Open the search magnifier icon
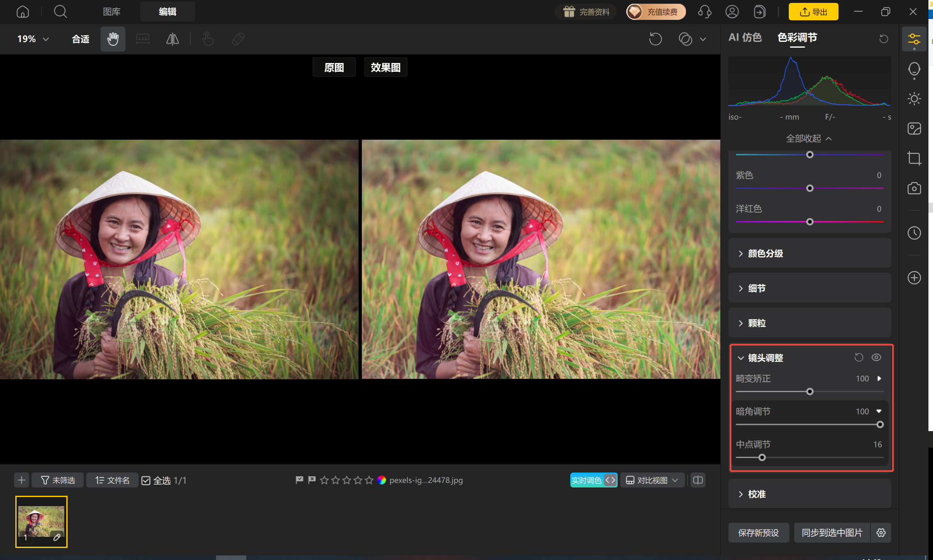Image resolution: width=933 pixels, height=560 pixels. 61,12
